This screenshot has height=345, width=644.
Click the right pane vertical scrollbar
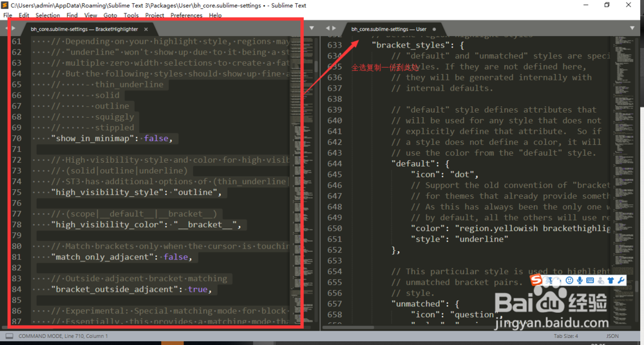tap(638, 285)
